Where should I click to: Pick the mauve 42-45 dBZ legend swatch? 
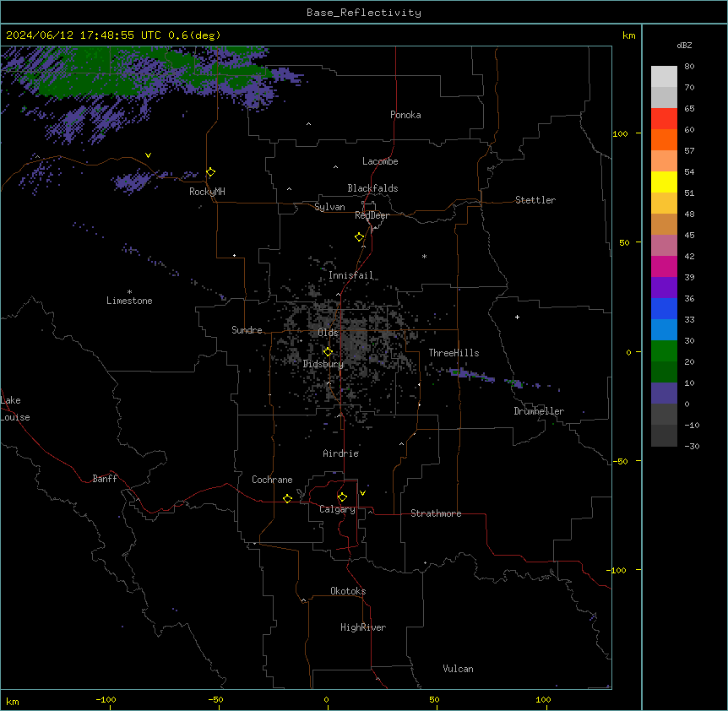tap(664, 245)
